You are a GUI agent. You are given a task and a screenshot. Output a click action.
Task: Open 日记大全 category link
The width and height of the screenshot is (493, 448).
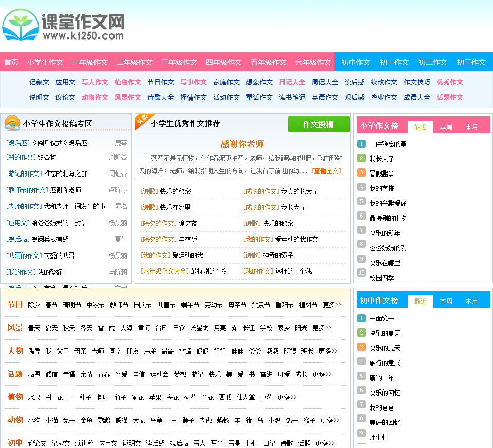click(x=292, y=82)
